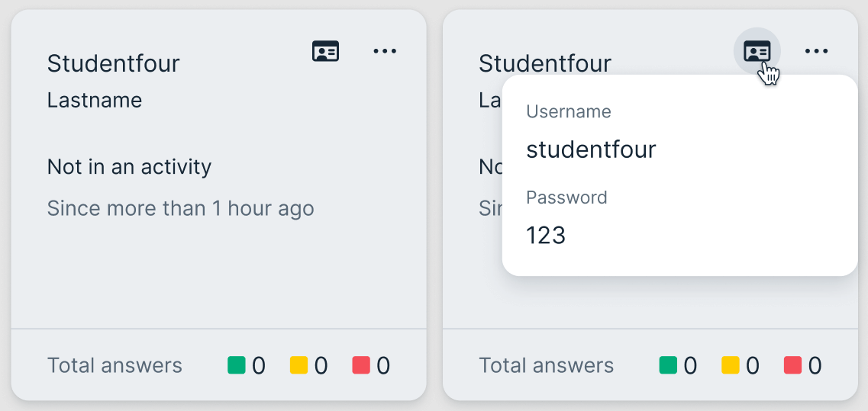868x411 pixels.
Task: Open three-dot menu on right student card
Action: pos(816,52)
